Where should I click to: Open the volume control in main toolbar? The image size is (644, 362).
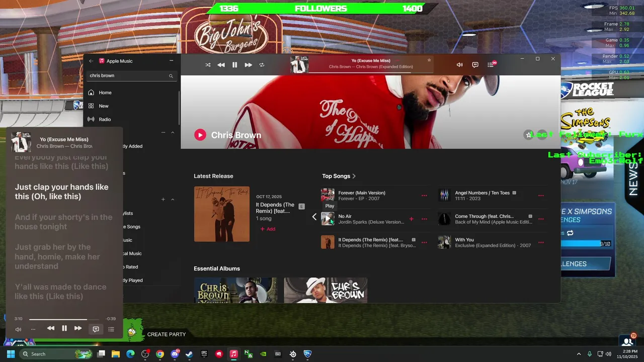point(459,65)
